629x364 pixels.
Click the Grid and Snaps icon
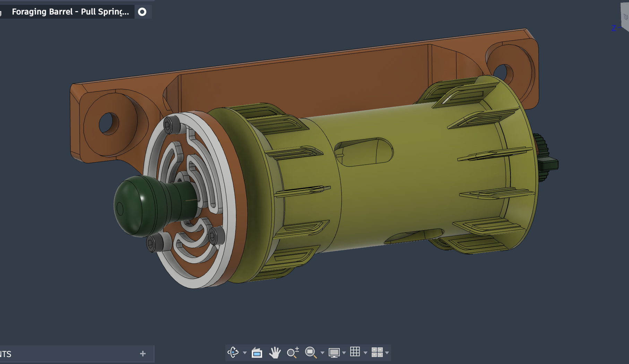pyautogui.click(x=355, y=352)
